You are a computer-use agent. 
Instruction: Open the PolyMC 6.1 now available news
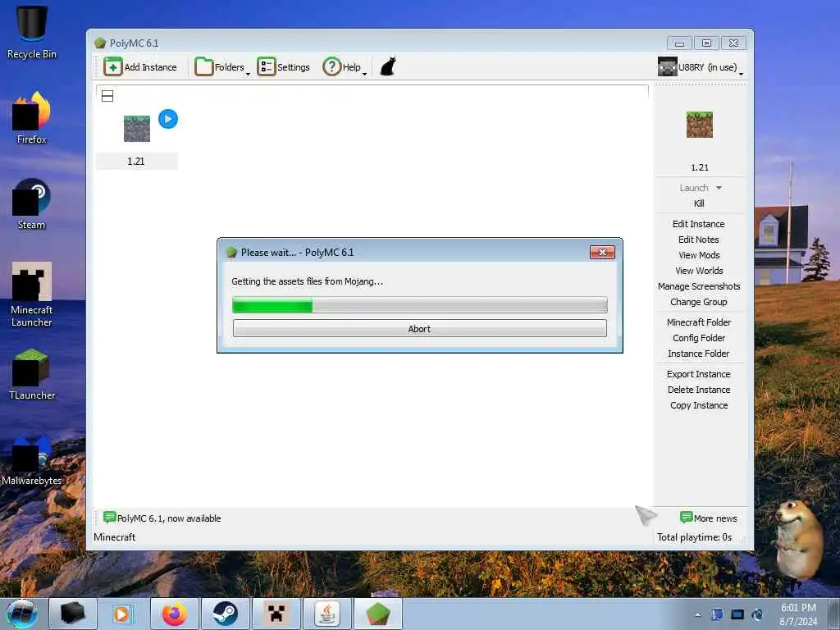click(x=162, y=518)
